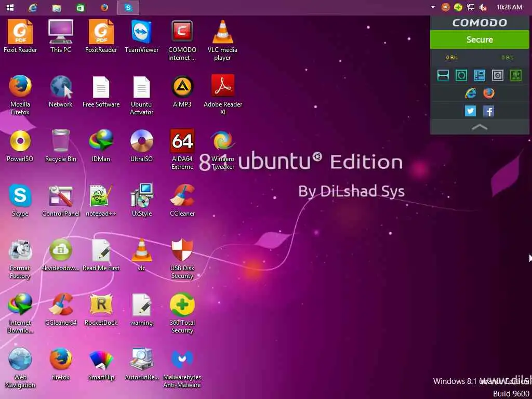Open 360 Total Security tray icon
This screenshot has height=399, width=532.
click(458, 7)
